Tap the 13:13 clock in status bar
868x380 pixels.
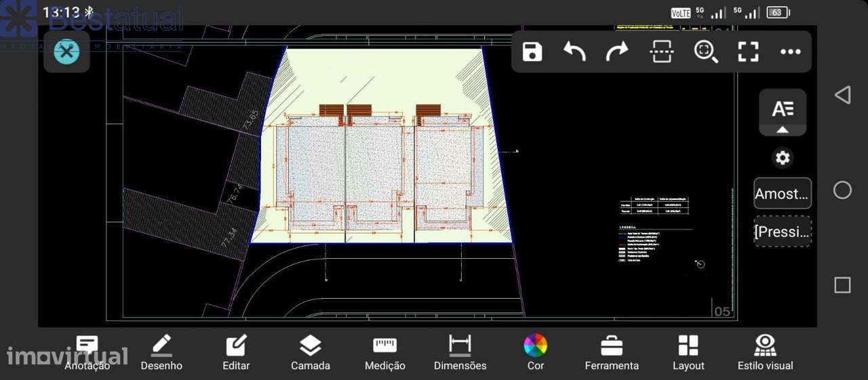[x=61, y=12]
